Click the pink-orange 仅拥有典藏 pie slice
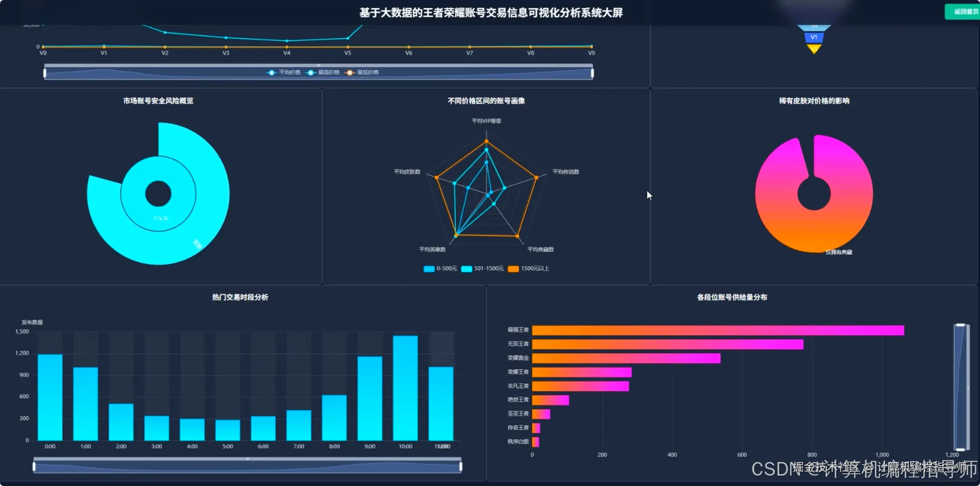 point(814,231)
